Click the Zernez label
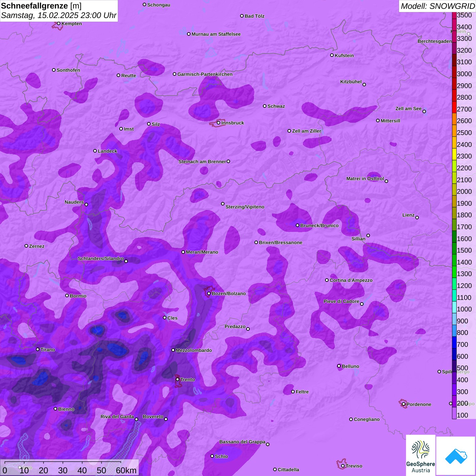Viewport: 476px width, 476px height. point(37,246)
